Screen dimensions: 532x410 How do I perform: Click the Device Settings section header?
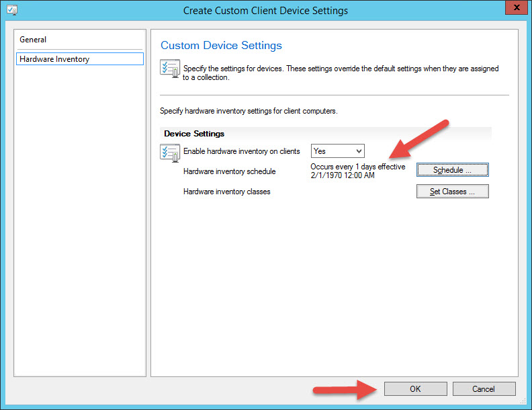(194, 134)
